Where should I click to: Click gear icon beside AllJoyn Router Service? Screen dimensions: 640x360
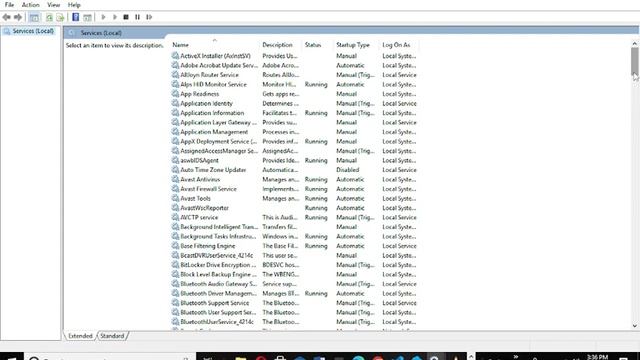pyautogui.click(x=175, y=75)
